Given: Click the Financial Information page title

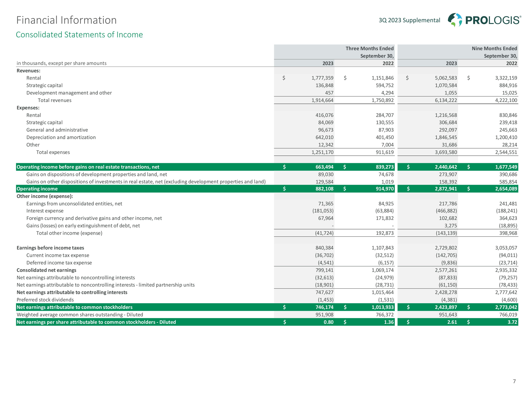Looking at the screenshot, I should click(x=66, y=20).
